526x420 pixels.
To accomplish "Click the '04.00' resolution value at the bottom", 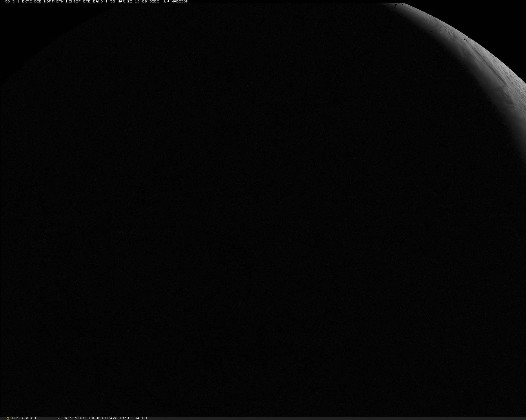I will pyautogui.click(x=141, y=418).
